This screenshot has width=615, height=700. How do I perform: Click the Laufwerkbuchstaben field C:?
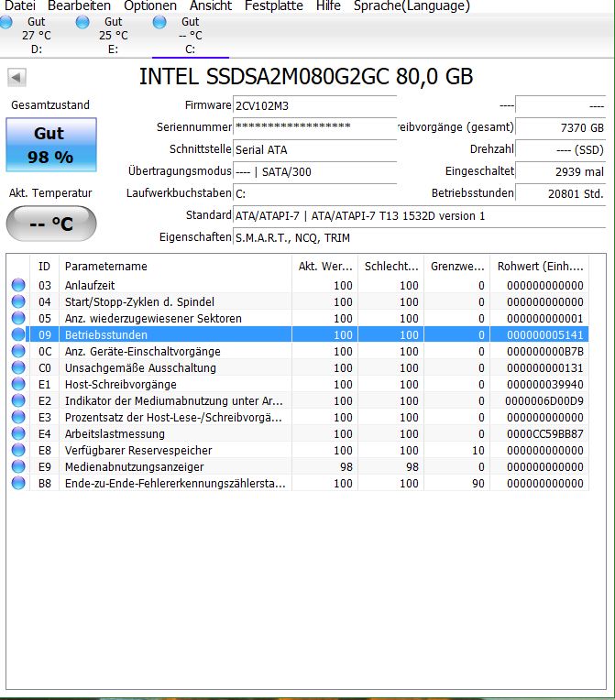tap(315, 193)
